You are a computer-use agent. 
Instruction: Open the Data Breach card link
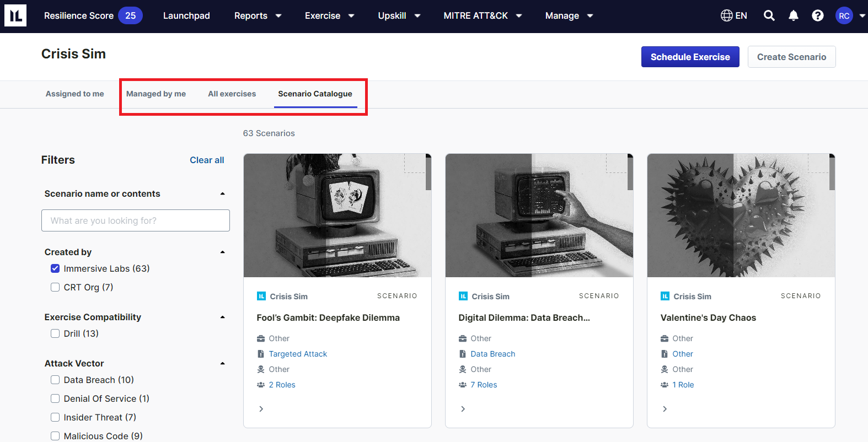[493, 354]
